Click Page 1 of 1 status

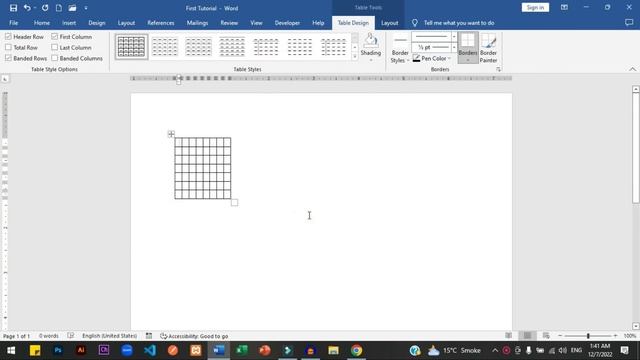(x=16, y=336)
